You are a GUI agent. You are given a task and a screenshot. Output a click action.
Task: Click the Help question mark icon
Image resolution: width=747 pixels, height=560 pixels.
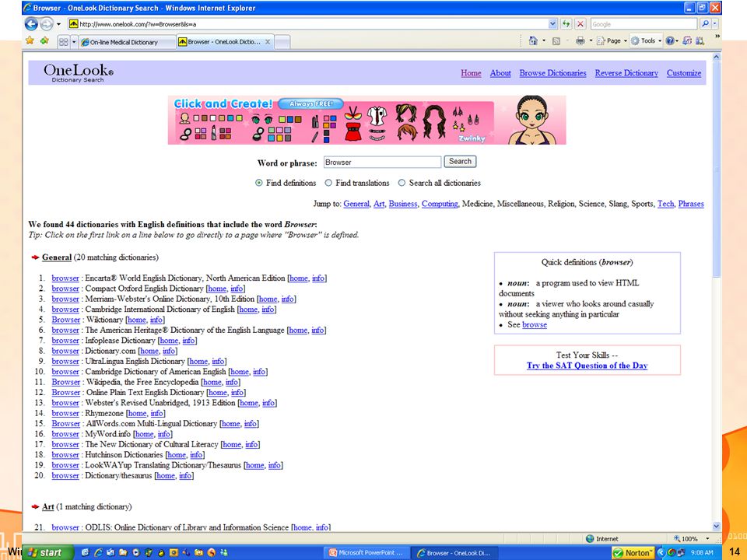[x=670, y=41]
